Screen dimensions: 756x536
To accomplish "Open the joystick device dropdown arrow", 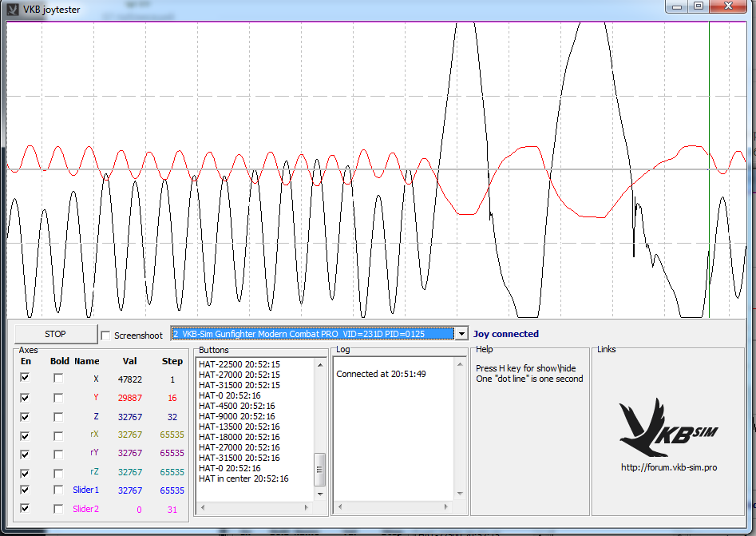I will 461,334.
